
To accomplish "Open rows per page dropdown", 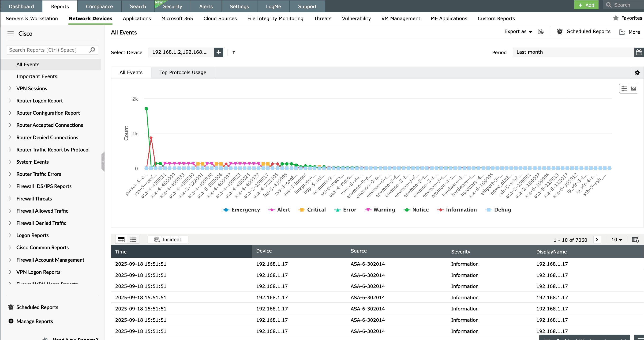I will (617, 240).
